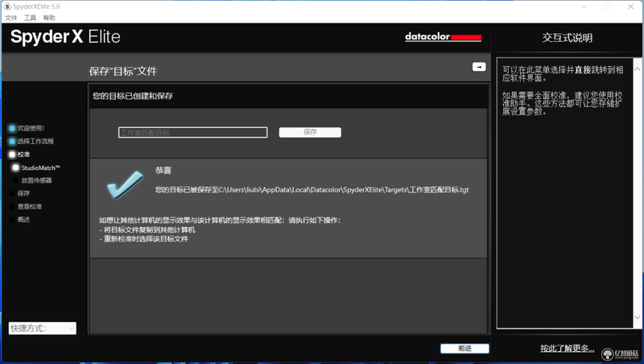Screen dimensions: 644x364
Task: Select the StudioMatch step
Action: pos(36,168)
